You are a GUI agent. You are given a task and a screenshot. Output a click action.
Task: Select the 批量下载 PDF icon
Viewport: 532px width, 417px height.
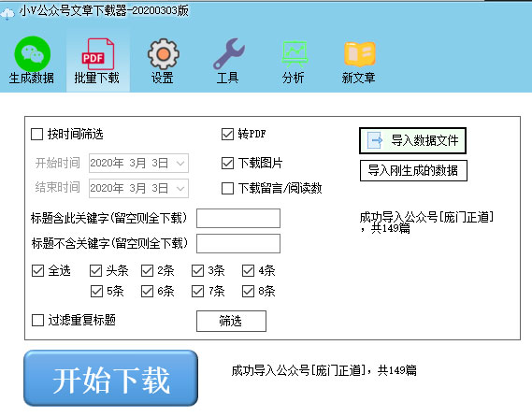pos(98,54)
